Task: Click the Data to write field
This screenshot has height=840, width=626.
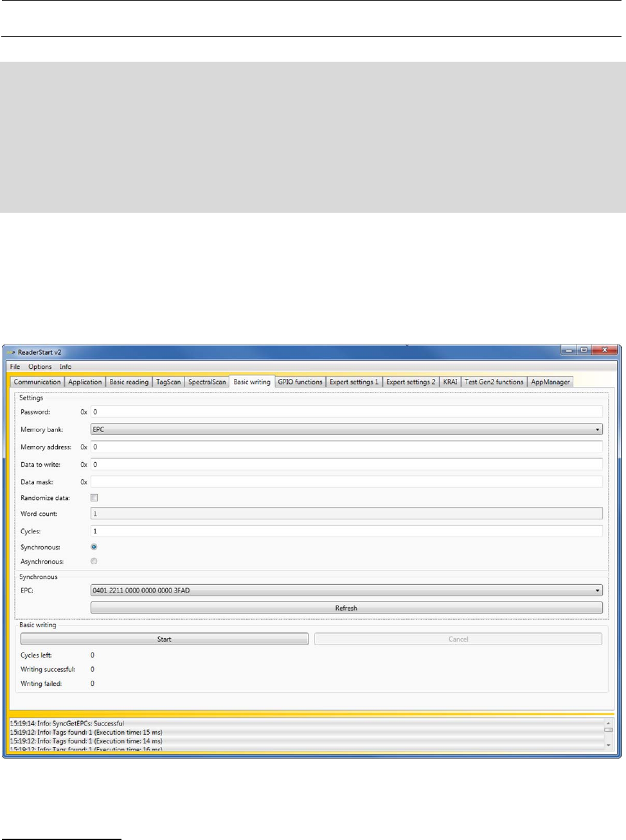Action: pos(346,464)
